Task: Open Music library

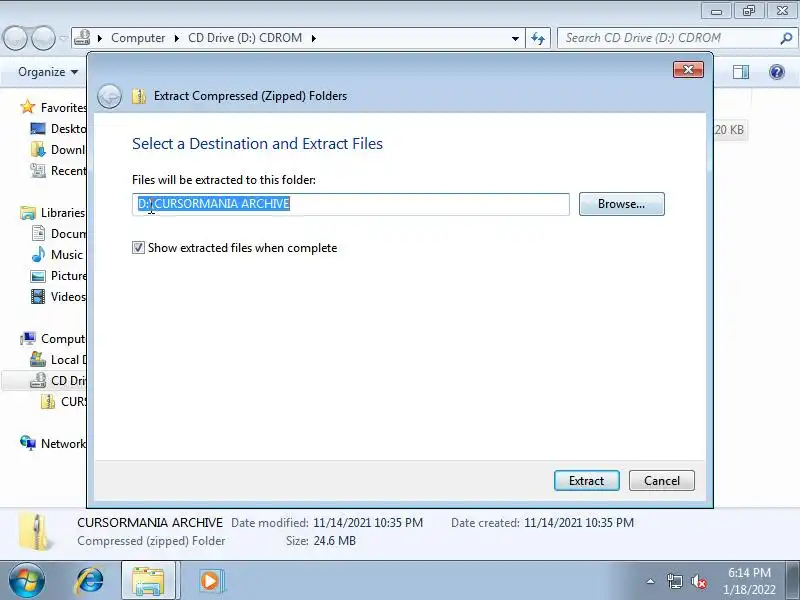Action: [x=67, y=255]
